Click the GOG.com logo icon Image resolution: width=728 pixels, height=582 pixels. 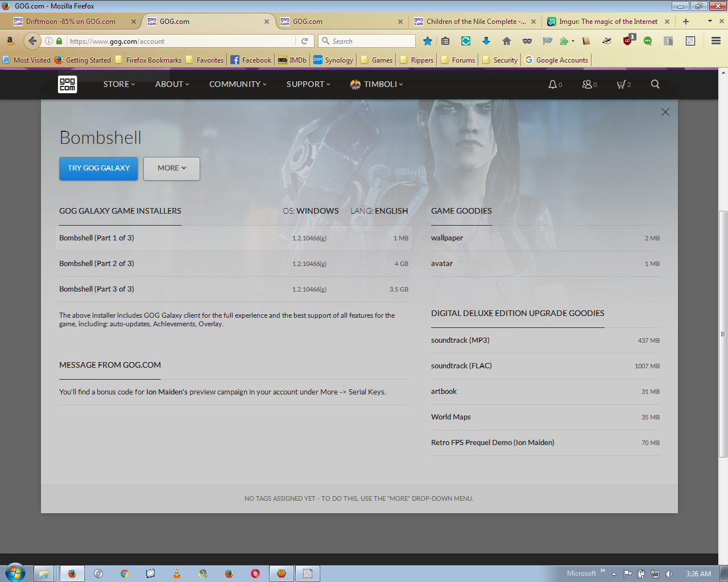pos(67,84)
